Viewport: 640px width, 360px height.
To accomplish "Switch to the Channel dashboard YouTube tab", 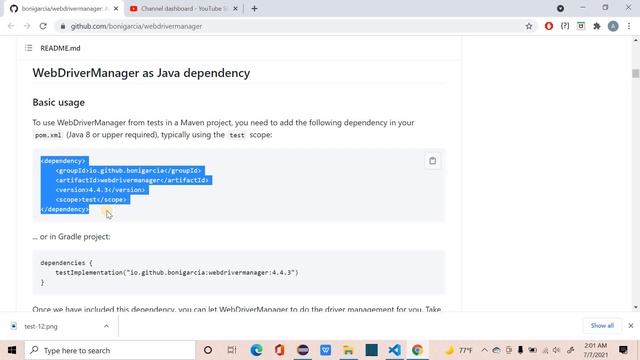I will pos(184,9).
